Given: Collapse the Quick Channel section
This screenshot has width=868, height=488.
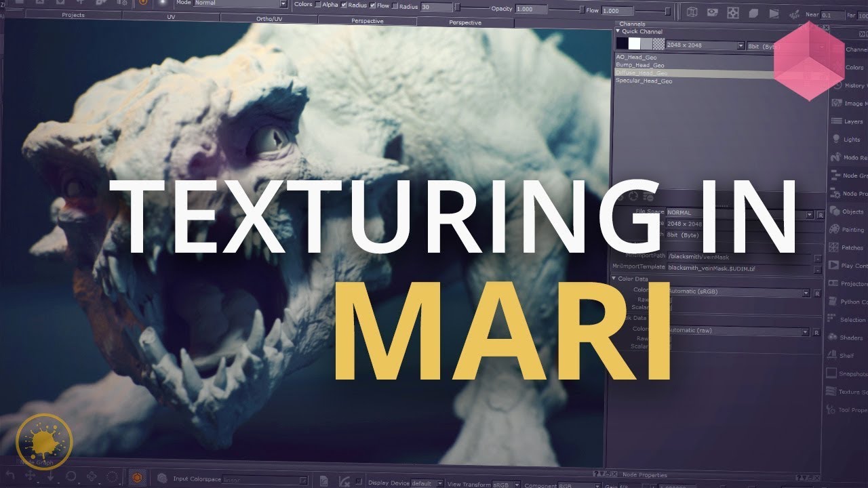Looking at the screenshot, I should tap(618, 31).
